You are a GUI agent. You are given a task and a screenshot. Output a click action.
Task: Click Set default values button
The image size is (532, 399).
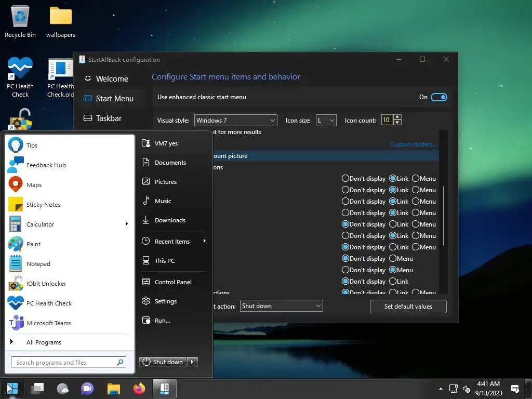pyautogui.click(x=408, y=307)
